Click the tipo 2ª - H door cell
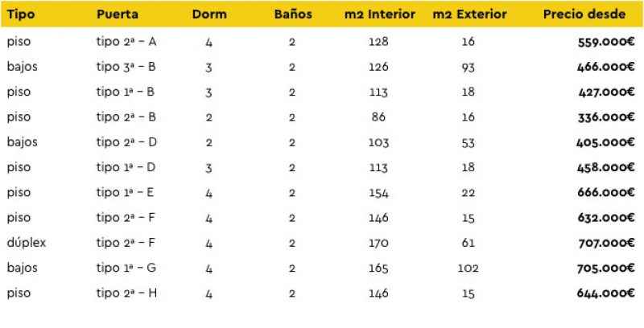Screen dimensions: 644x328 [x=126, y=293]
